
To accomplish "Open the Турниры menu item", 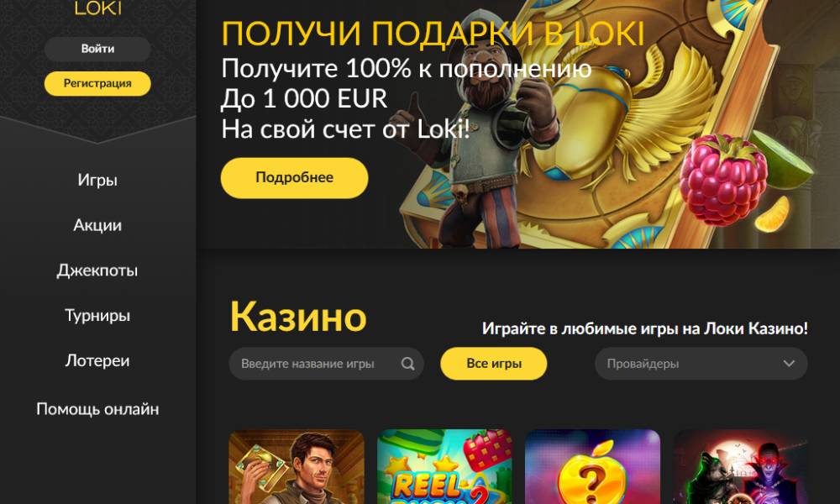I will (97, 316).
